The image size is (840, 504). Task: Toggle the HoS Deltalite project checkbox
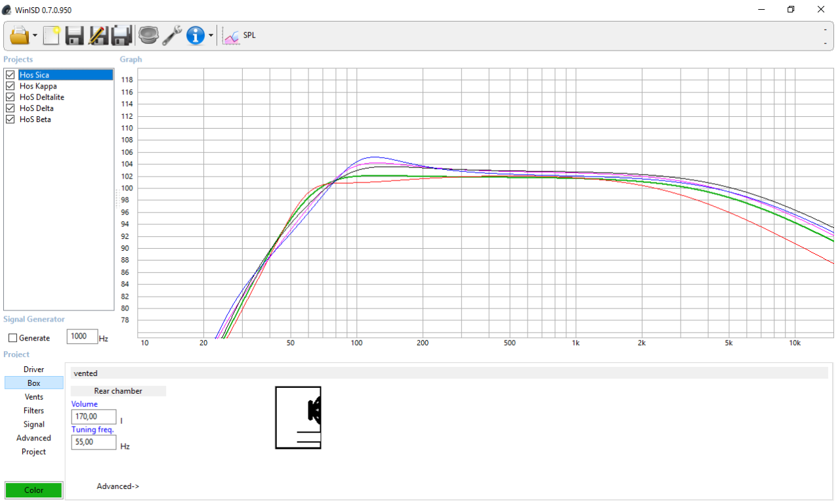(x=10, y=97)
